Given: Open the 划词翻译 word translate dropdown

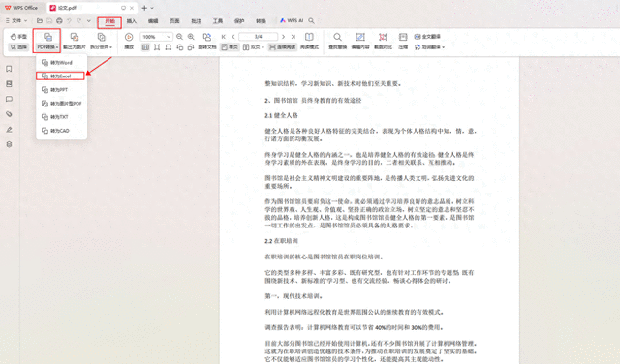Looking at the screenshot, I should pyautogui.click(x=429, y=47).
